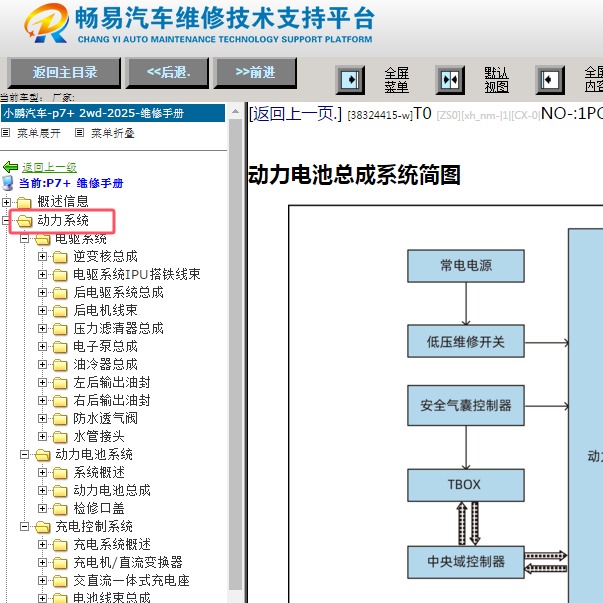The height and width of the screenshot is (603, 603).
Task: Click the 中央域控制器 diagram block
Action: coord(466,562)
